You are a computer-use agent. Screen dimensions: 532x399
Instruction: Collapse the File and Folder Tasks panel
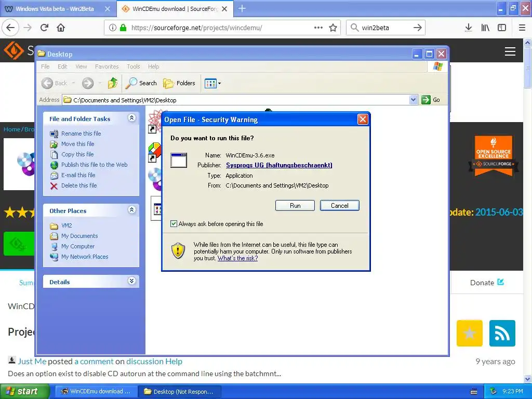point(131,118)
